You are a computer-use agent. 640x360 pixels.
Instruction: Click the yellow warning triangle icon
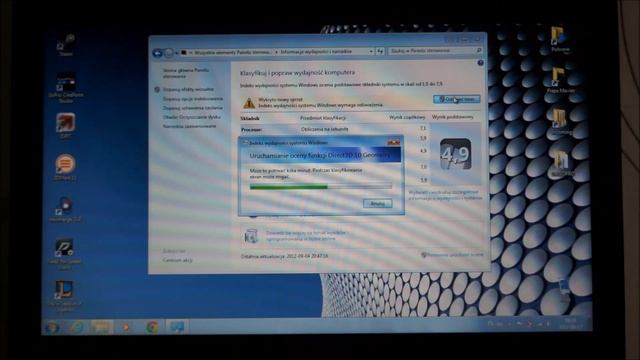click(249, 103)
